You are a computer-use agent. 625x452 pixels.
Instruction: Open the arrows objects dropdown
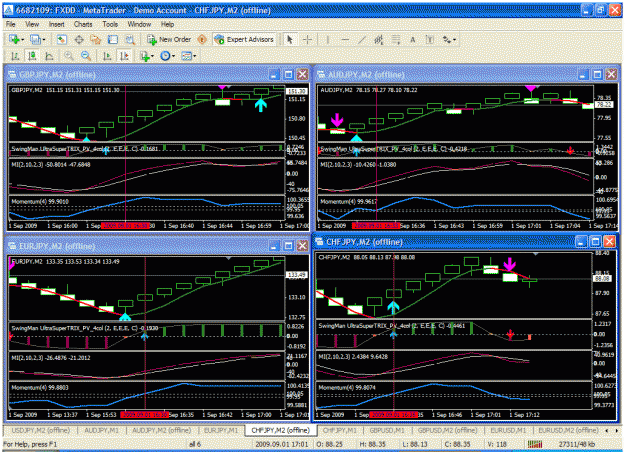449,39
